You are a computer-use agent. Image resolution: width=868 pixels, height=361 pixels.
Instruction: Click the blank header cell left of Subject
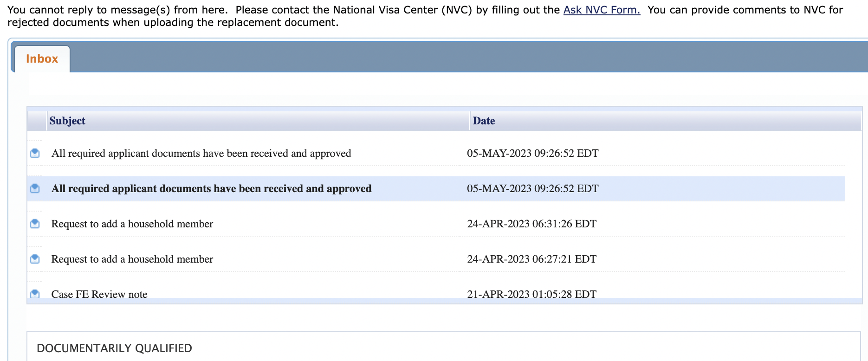pos(37,121)
